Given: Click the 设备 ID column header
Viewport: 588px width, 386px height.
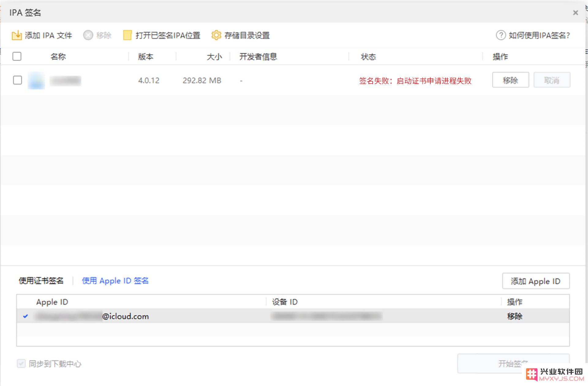Looking at the screenshot, I should [285, 302].
